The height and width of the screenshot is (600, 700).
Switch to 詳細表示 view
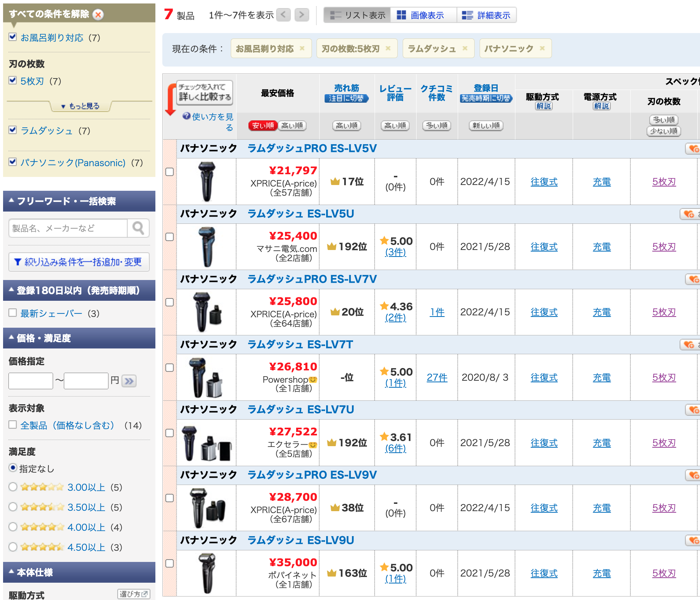pyautogui.click(x=486, y=15)
